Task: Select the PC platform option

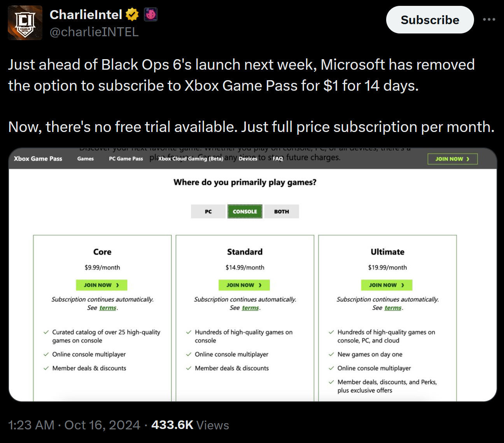Action: click(x=208, y=211)
